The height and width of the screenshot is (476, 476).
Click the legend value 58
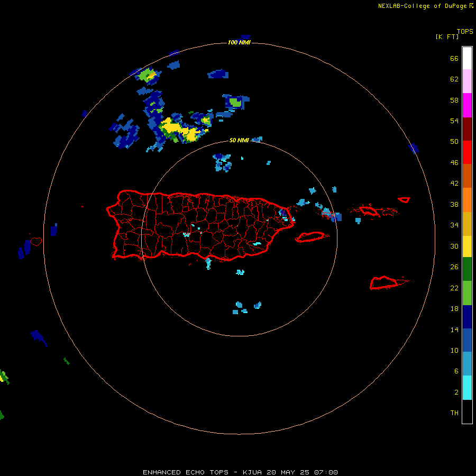click(454, 100)
